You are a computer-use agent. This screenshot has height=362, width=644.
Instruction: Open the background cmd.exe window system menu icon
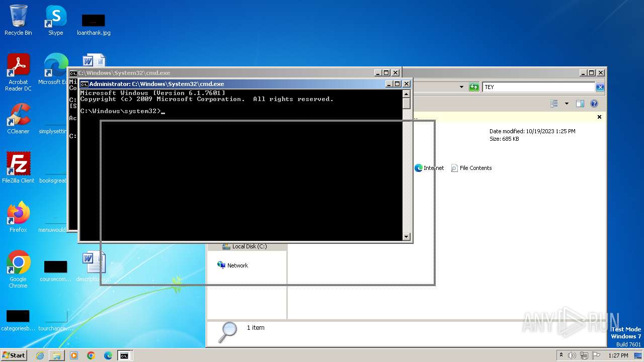tap(73, 73)
